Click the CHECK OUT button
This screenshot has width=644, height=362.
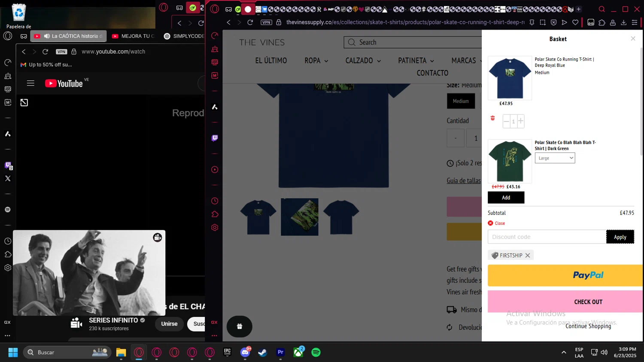(x=565, y=302)
